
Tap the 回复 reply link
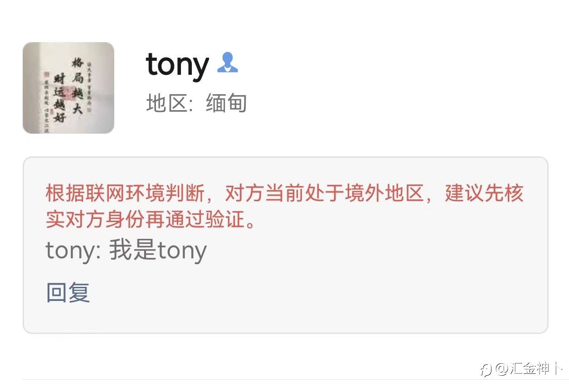click(68, 292)
